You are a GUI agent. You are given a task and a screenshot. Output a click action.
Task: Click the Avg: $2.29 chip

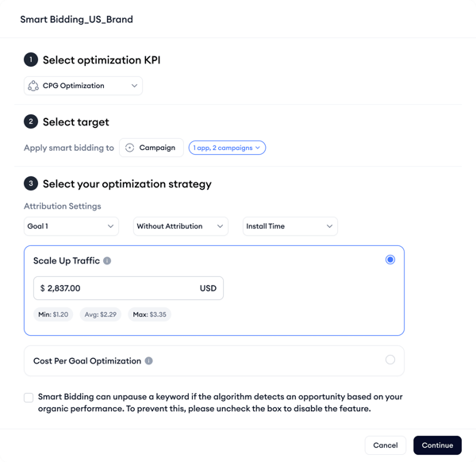click(x=101, y=314)
